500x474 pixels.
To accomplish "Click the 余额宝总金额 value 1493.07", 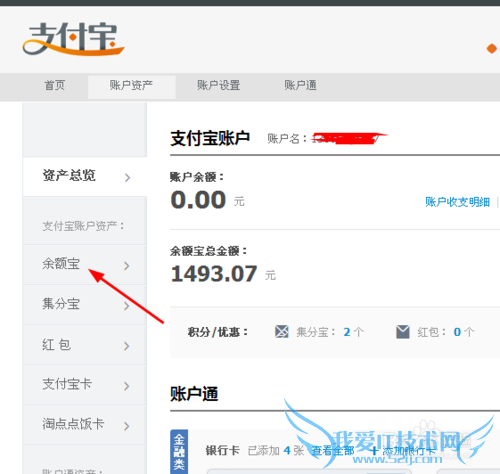I will pos(214,274).
